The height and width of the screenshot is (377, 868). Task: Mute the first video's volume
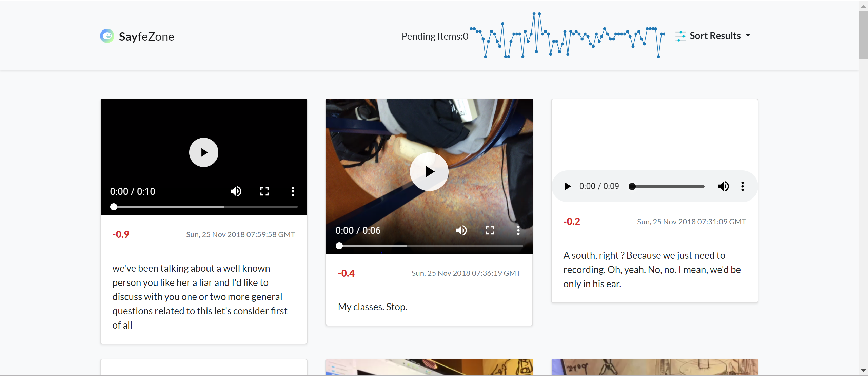click(236, 191)
